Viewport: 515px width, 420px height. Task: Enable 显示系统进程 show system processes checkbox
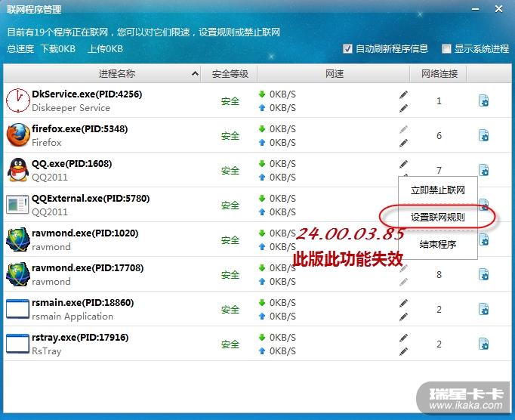click(x=446, y=48)
